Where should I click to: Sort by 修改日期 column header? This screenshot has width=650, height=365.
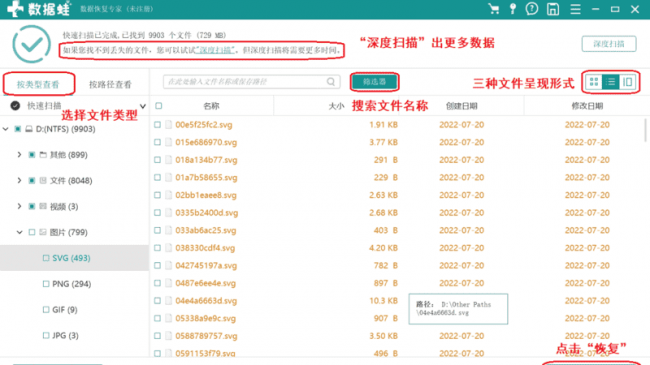coord(587,106)
